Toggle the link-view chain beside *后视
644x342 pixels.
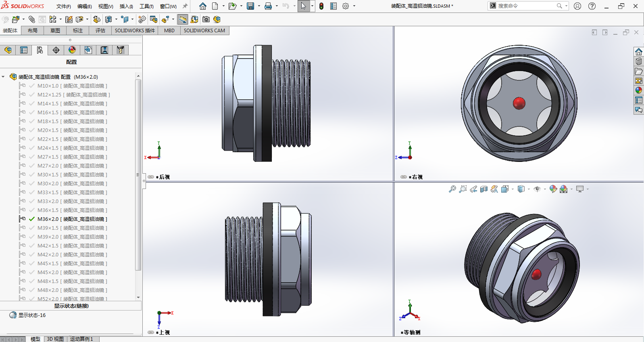point(151,177)
